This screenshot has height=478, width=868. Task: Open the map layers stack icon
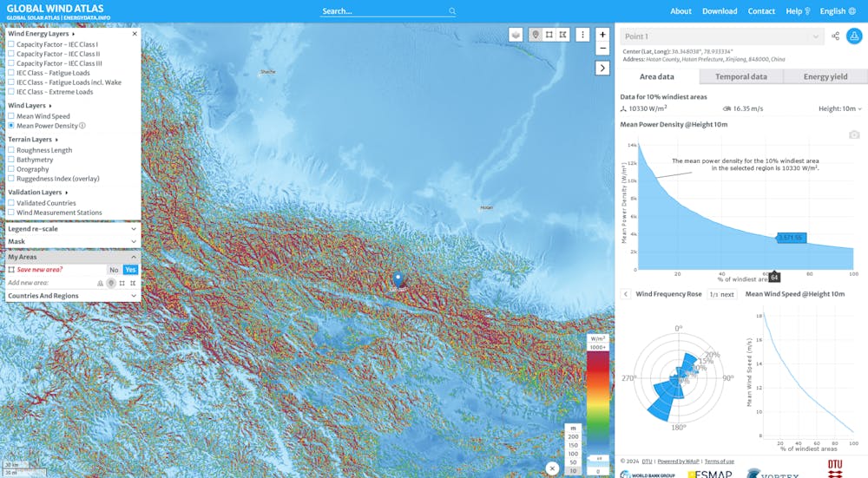(x=516, y=35)
